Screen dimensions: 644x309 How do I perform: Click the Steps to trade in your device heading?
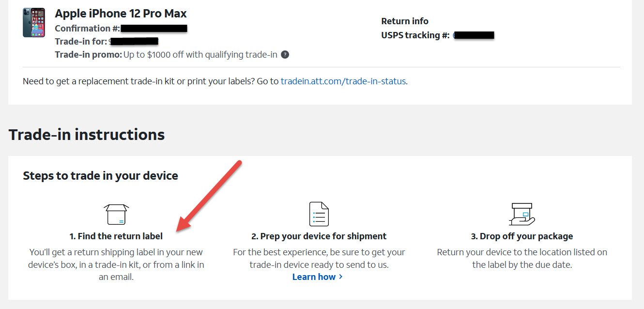pyautogui.click(x=101, y=176)
